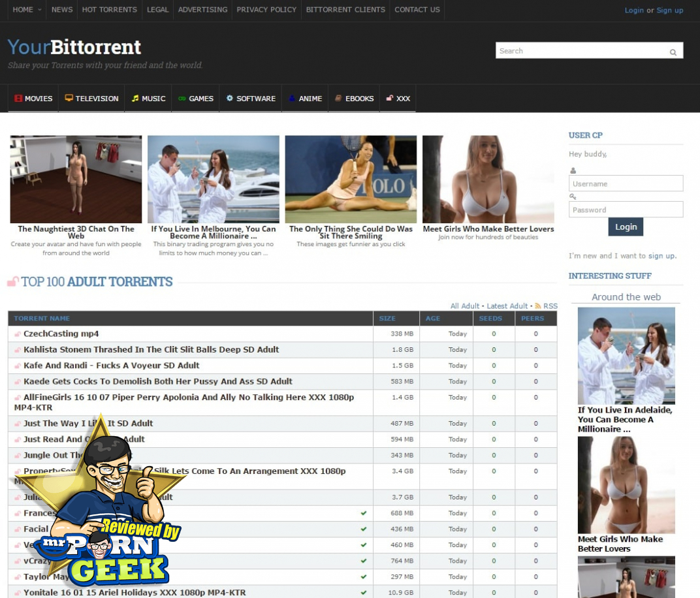This screenshot has width=700, height=598.
Task: Click the pink lock icon in the 594 MB row
Action: coord(18,439)
